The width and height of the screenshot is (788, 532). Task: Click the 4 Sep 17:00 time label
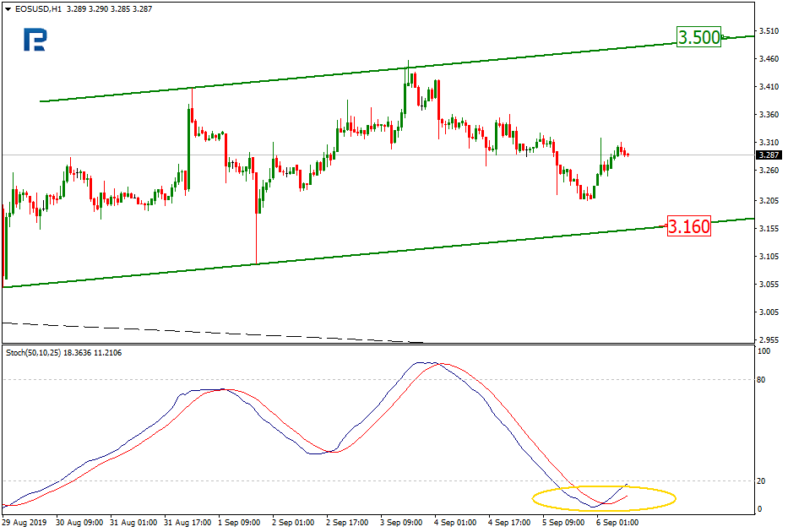(509, 523)
